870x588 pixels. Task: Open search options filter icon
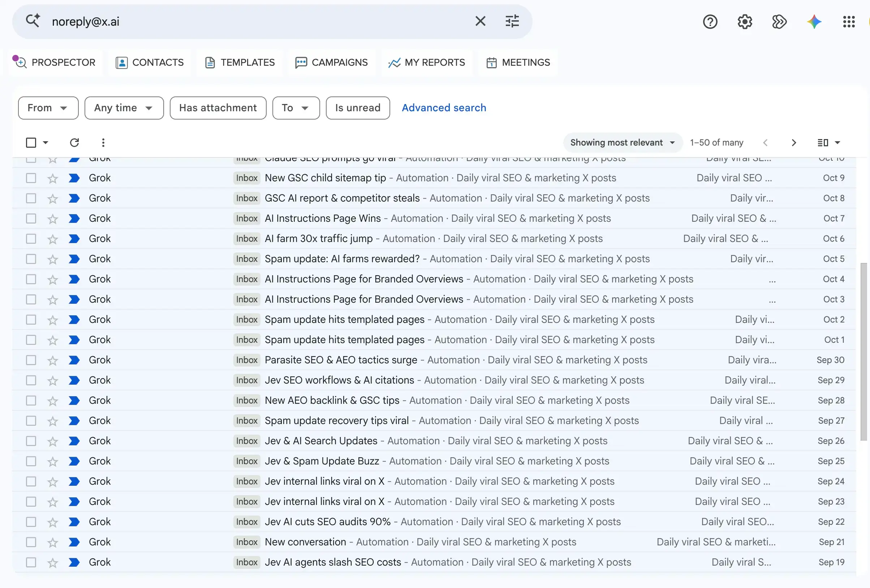(512, 21)
